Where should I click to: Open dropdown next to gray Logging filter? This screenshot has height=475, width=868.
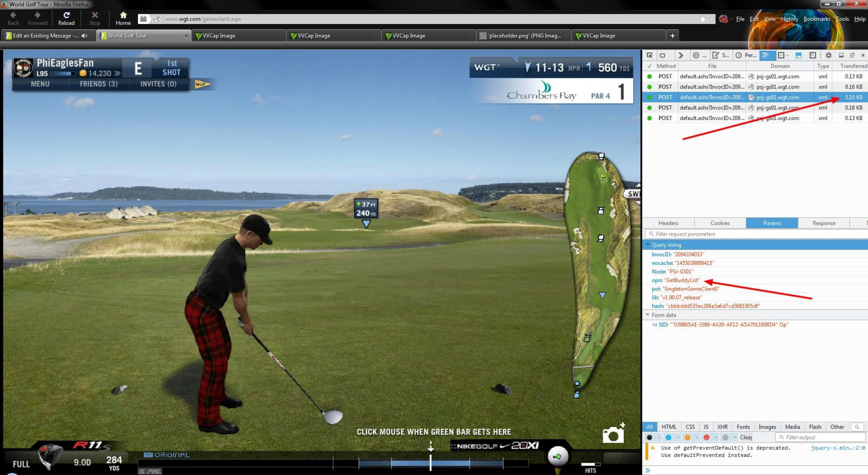coord(734,437)
